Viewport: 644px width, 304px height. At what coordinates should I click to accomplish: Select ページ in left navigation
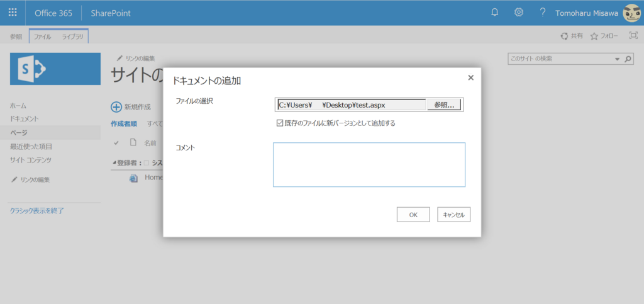[19, 132]
